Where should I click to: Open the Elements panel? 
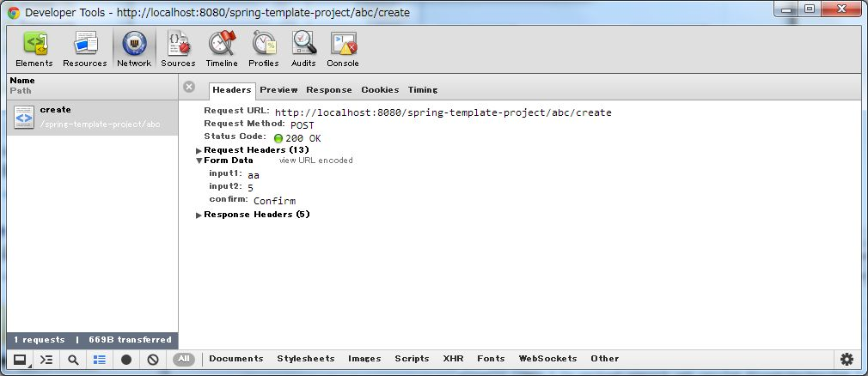(x=34, y=49)
